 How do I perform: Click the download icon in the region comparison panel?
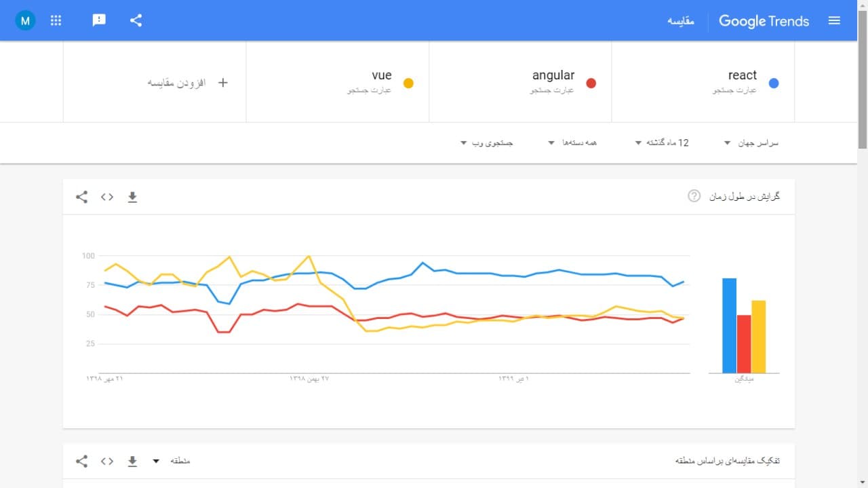coord(132,460)
